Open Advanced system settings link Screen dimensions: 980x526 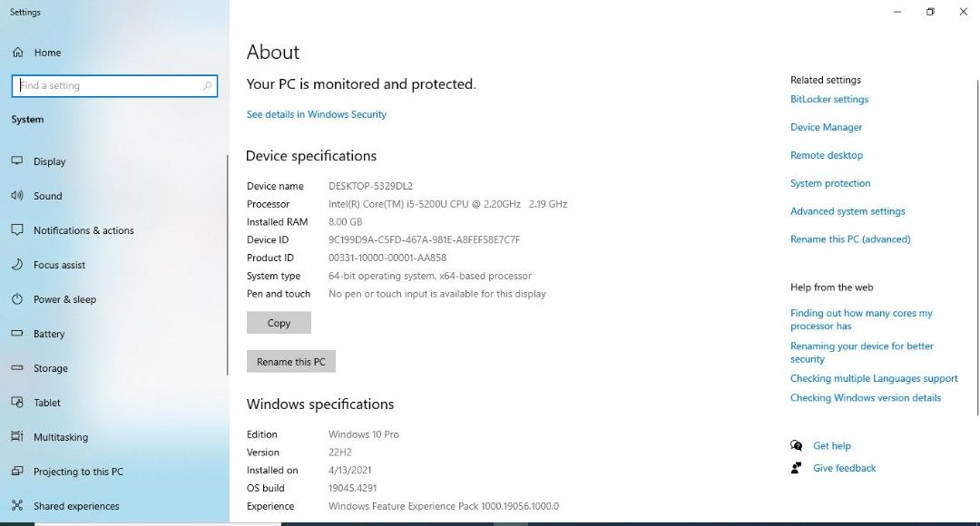point(848,211)
